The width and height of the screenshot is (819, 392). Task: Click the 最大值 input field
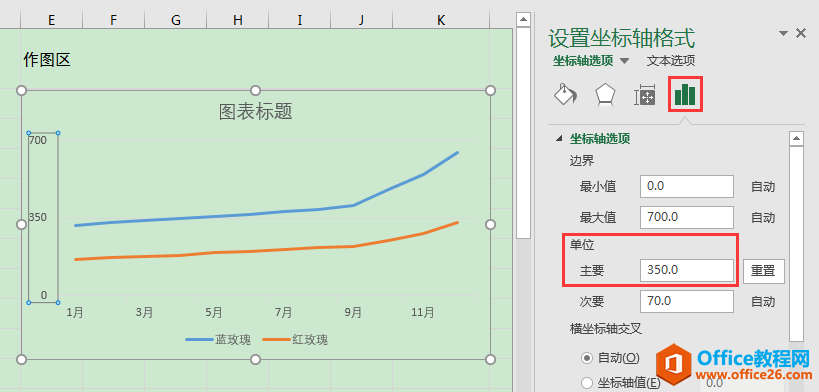(687, 217)
